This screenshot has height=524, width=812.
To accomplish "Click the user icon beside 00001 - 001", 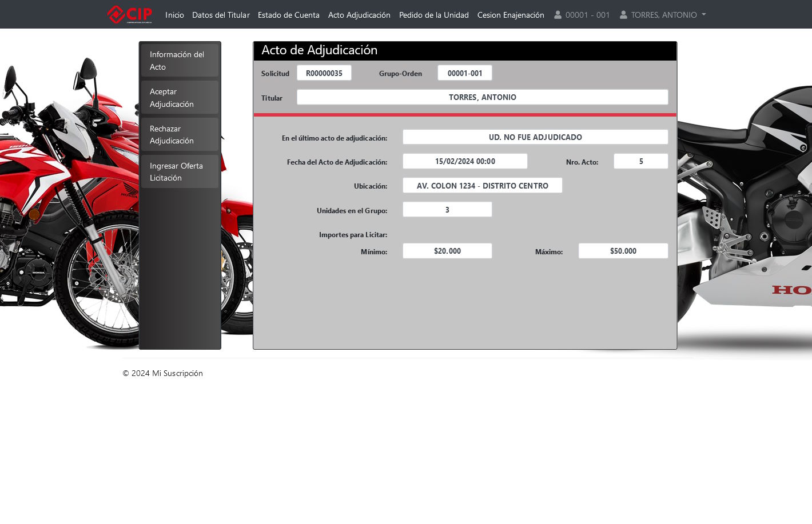I will [558, 15].
